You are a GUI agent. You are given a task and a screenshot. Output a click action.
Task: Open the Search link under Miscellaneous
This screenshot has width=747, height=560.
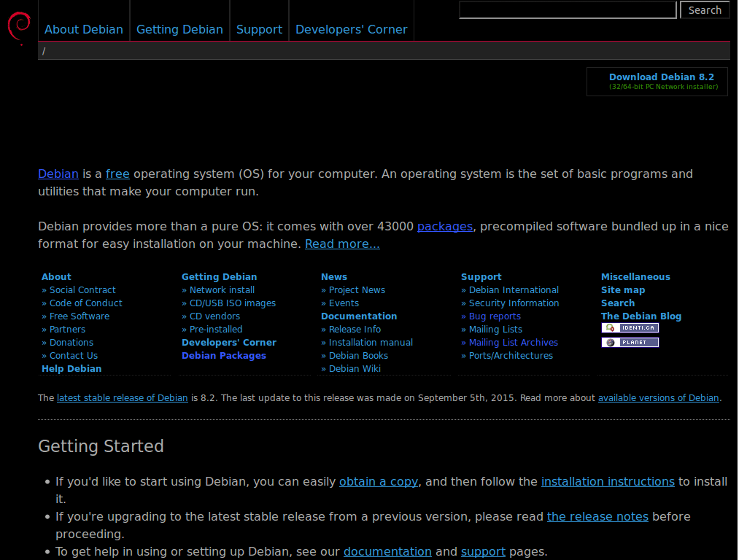[618, 303]
